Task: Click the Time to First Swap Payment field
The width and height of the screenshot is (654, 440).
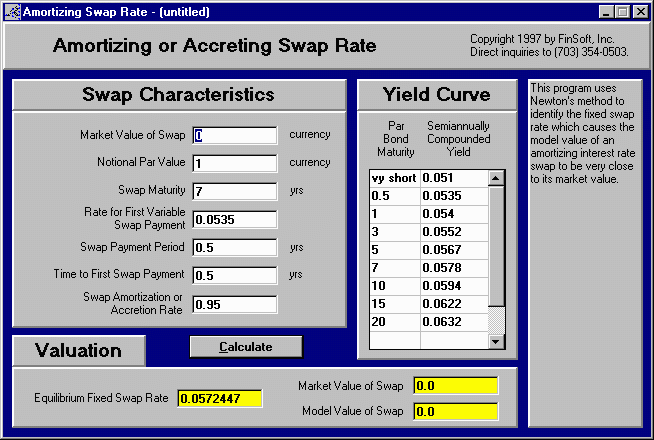Action: 235,275
